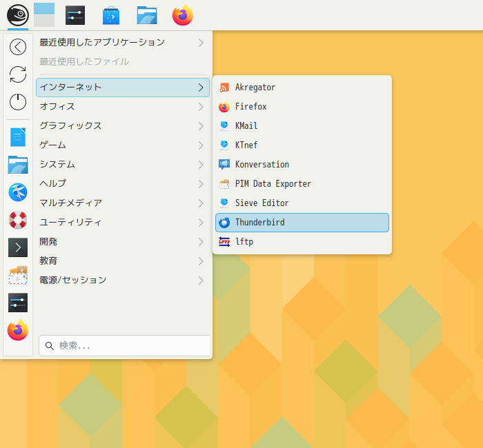Click the search magnifier icon
The width and height of the screenshot is (483, 448).
pyautogui.click(x=50, y=346)
